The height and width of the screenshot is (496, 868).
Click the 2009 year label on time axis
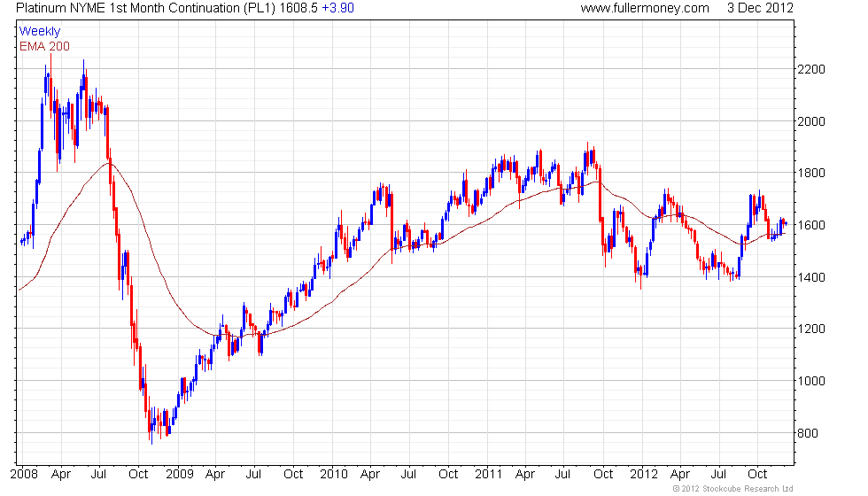point(180,474)
